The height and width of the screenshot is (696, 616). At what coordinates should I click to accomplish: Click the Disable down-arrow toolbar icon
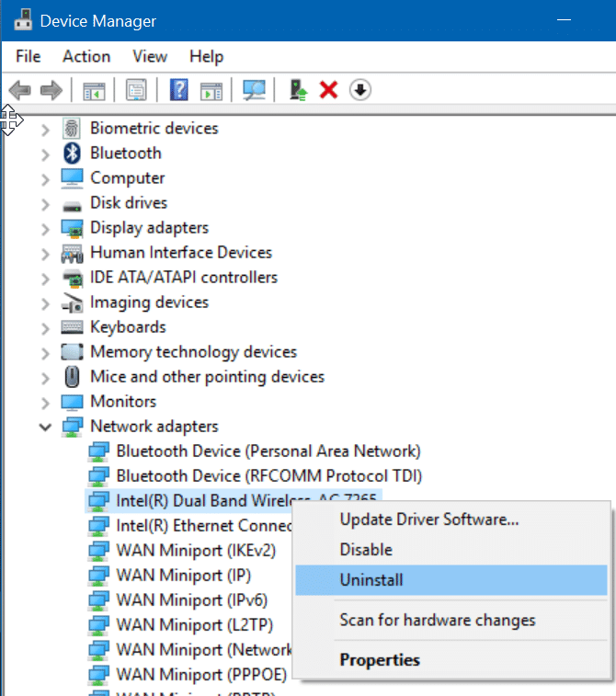359,90
